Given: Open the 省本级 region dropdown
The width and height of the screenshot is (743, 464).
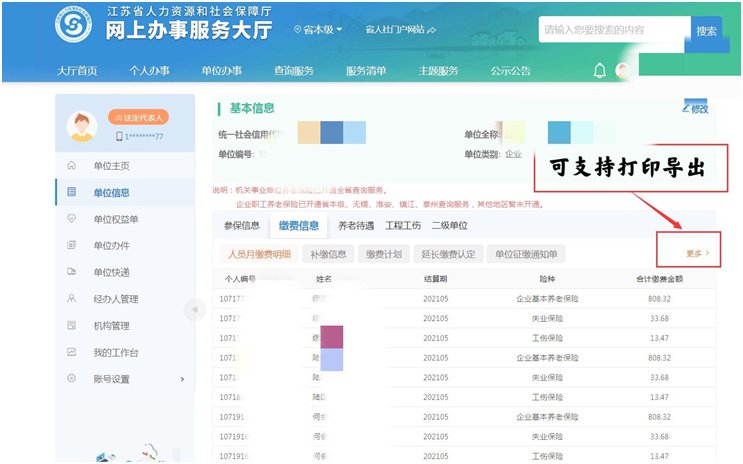Looking at the screenshot, I should 318,30.
